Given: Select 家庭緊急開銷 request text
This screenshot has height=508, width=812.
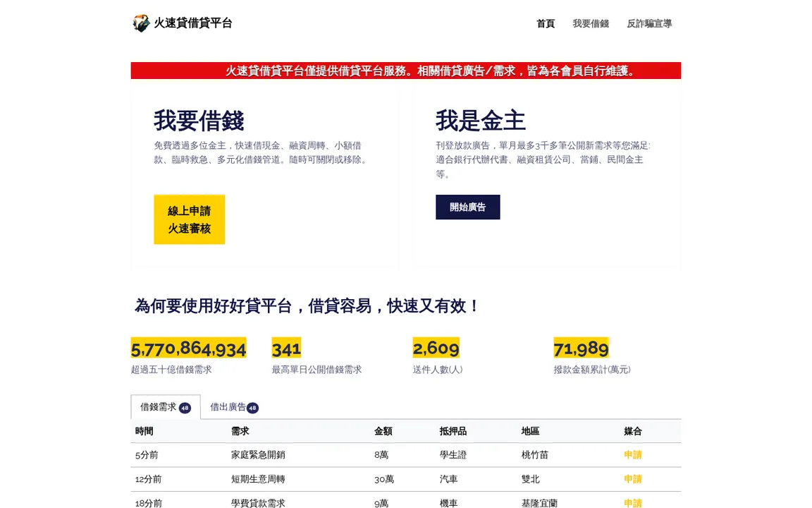Looking at the screenshot, I should click(x=258, y=454).
